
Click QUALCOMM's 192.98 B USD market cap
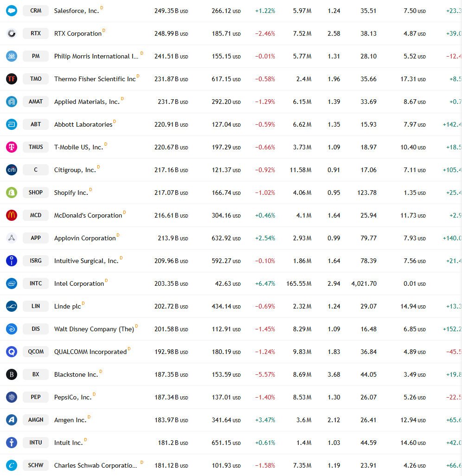pyautogui.click(x=171, y=352)
